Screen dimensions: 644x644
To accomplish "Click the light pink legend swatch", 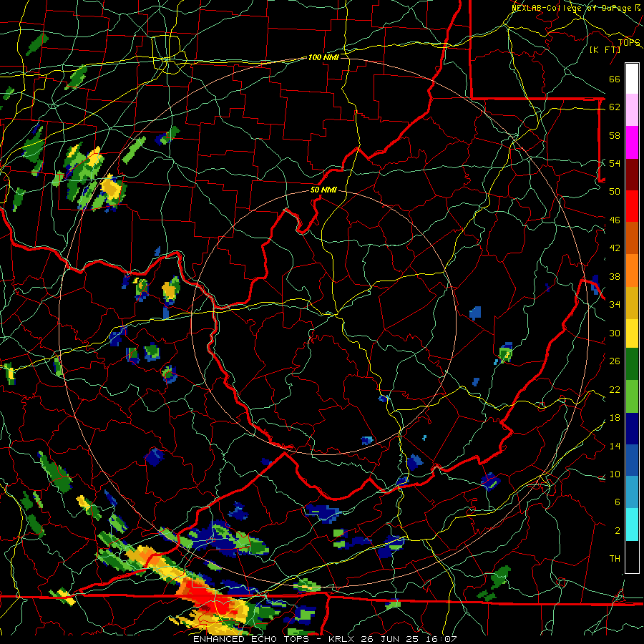I will [632, 110].
